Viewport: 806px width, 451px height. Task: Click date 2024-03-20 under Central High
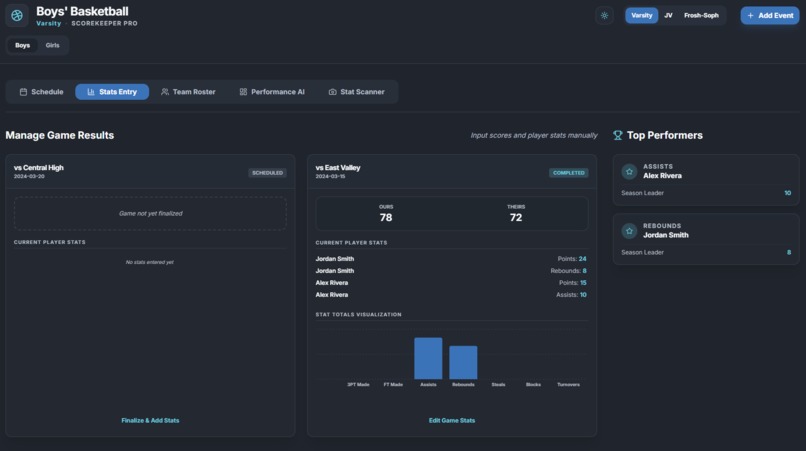pos(29,176)
